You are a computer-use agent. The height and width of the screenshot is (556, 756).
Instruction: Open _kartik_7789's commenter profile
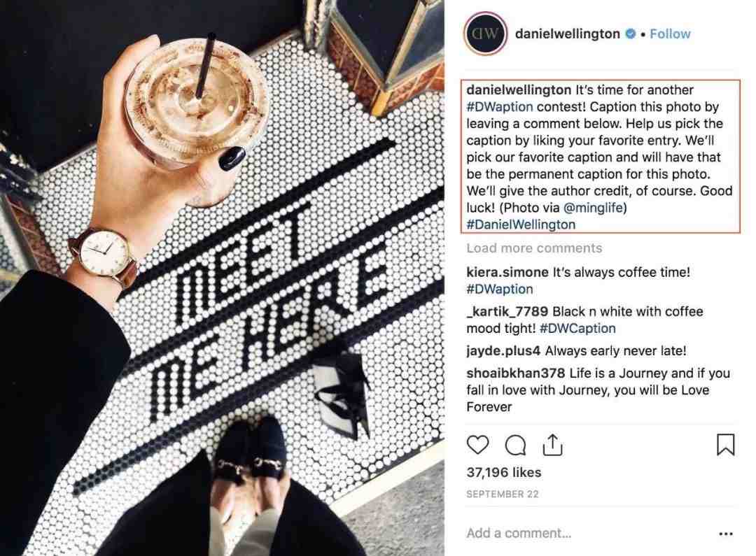[507, 311]
